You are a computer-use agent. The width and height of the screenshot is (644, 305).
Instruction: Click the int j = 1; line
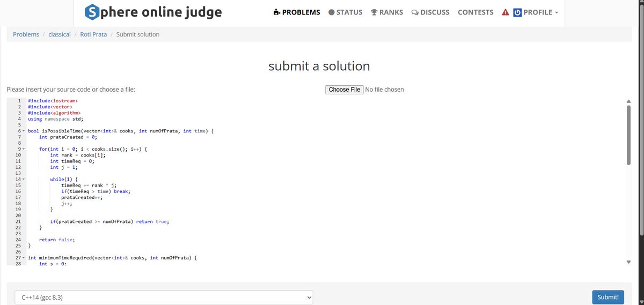coord(64,167)
